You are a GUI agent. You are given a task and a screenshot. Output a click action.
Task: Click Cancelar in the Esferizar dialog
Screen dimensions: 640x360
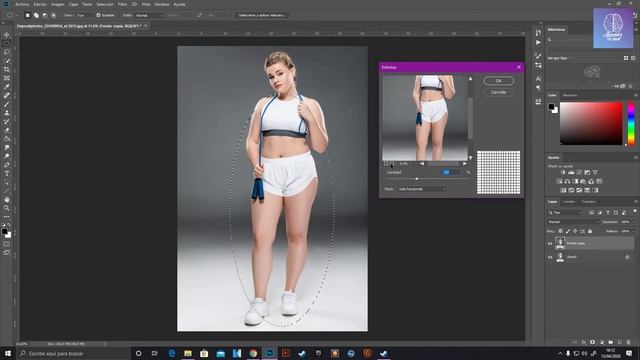click(x=498, y=92)
